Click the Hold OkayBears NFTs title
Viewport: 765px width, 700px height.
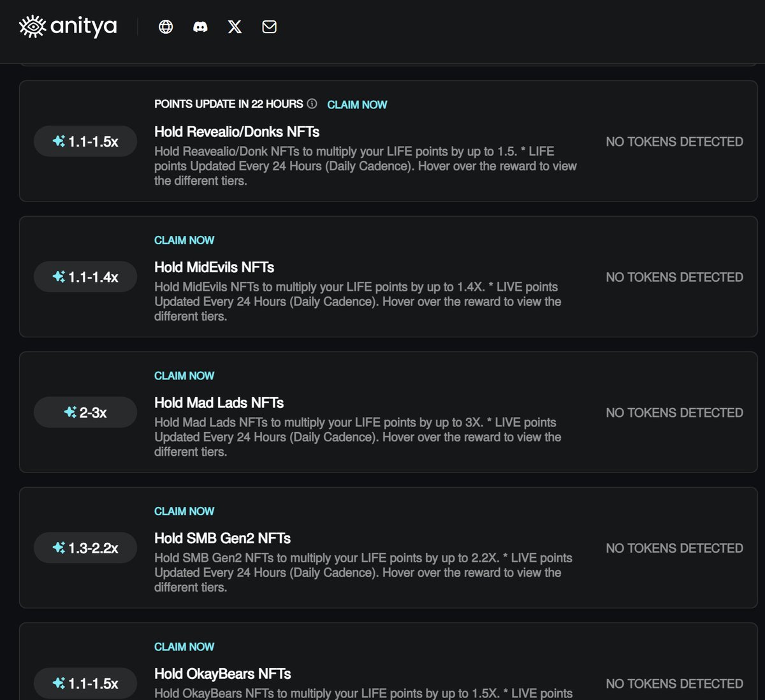tap(222, 674)
